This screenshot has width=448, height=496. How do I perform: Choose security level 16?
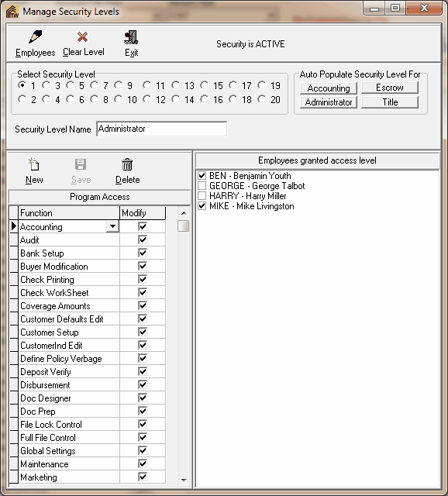tap(205, 99)
